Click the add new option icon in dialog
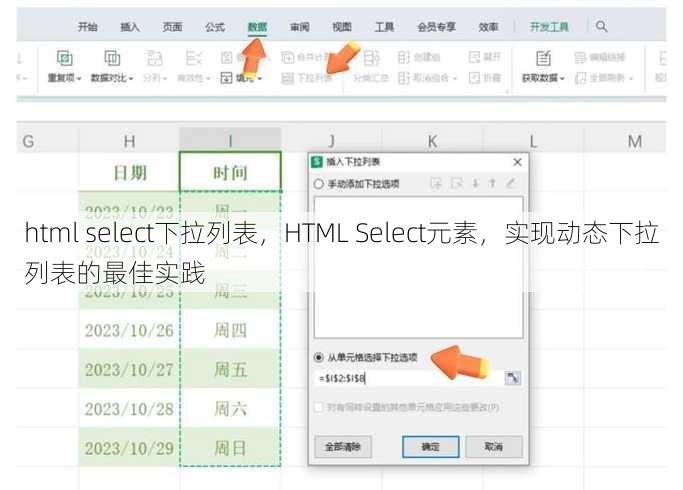683x490 pixels. pos(436,183)
